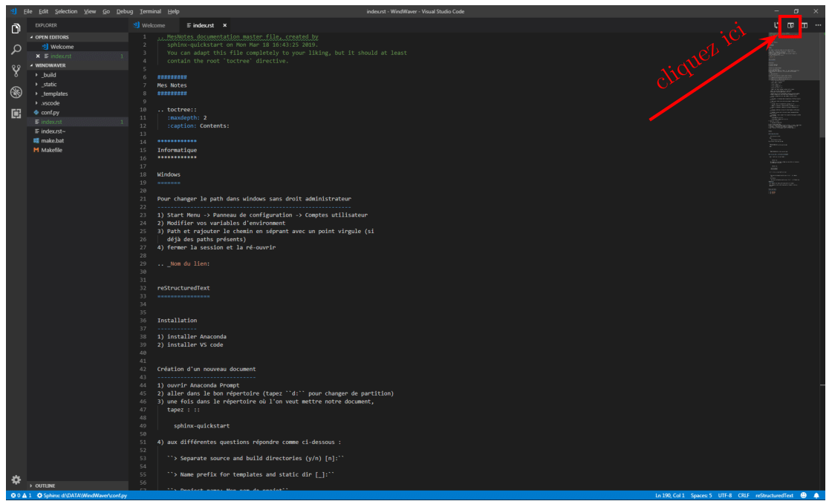The image size is (832, 504).
Task: Open the More Actions ellipsis menu
Action: pos(818,25)
